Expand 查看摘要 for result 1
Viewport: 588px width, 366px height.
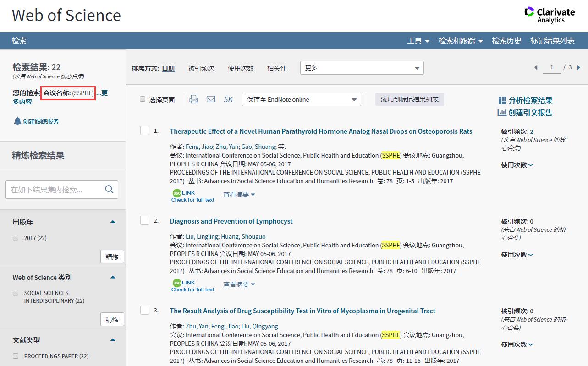coord(239,195)
